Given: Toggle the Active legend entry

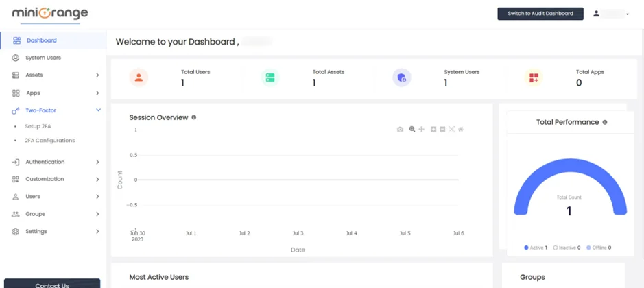Looking at the screenshot, I should click(536, 248).
